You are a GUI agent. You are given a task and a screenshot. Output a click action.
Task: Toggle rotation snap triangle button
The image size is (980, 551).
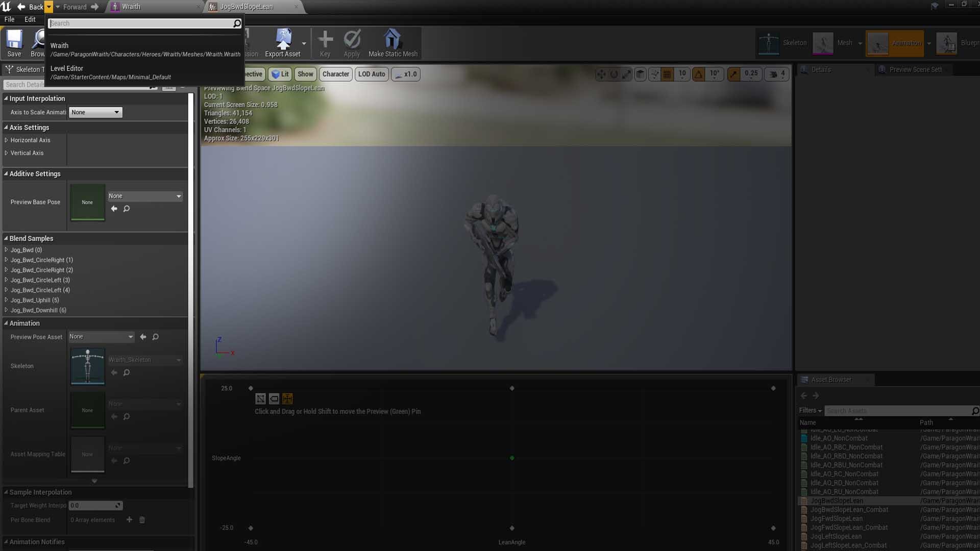pyautogui.click(x=698, y=74)
